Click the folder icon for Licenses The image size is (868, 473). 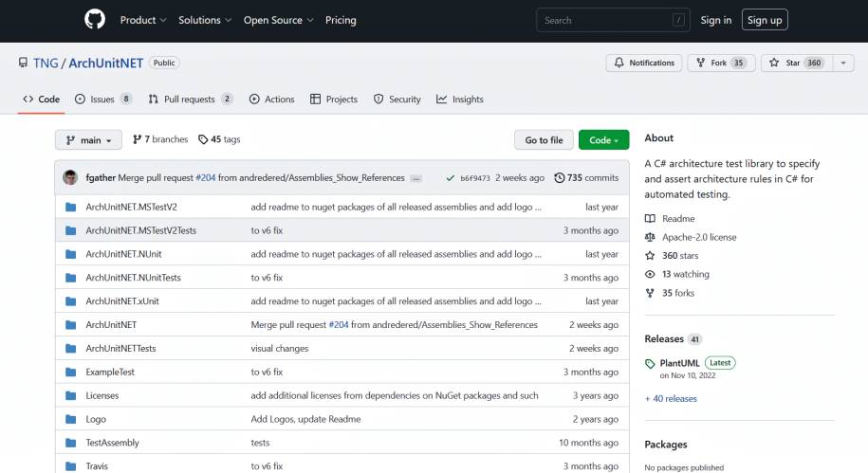tap(70, 395)
